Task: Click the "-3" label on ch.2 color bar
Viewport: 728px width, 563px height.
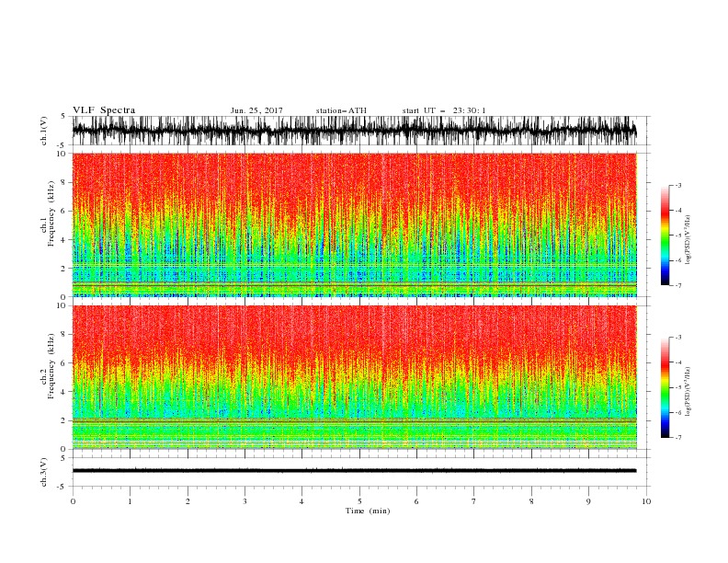Action: pyautogui.click(x=678, y=338)
